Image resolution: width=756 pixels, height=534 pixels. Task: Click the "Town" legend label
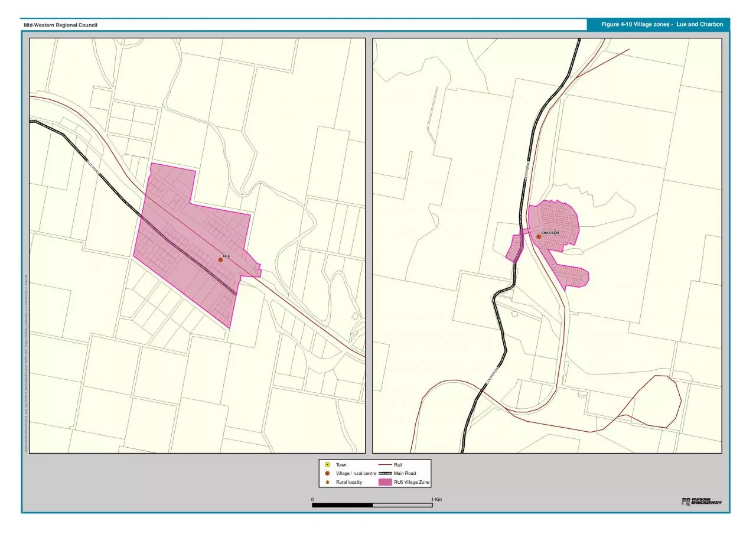pos(341,465)
